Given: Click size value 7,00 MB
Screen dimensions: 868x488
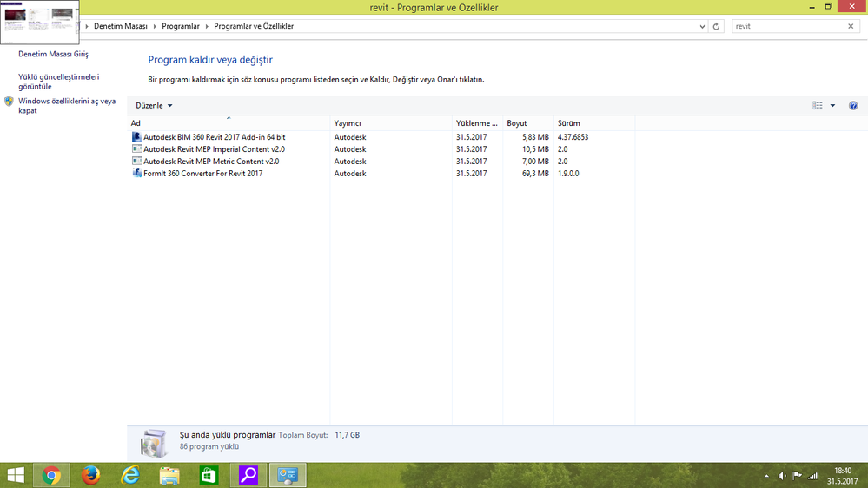Looking at the screenshot, I should [x=535, y=161].
